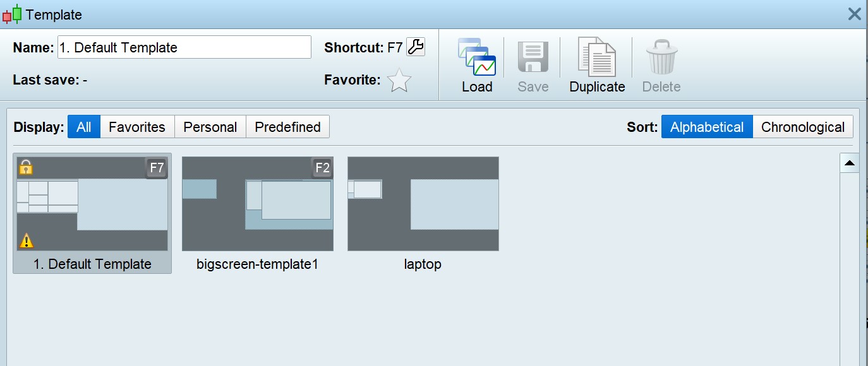Show Predefined templates only
This screenshot has width=868, height=366.
point(287,127)
